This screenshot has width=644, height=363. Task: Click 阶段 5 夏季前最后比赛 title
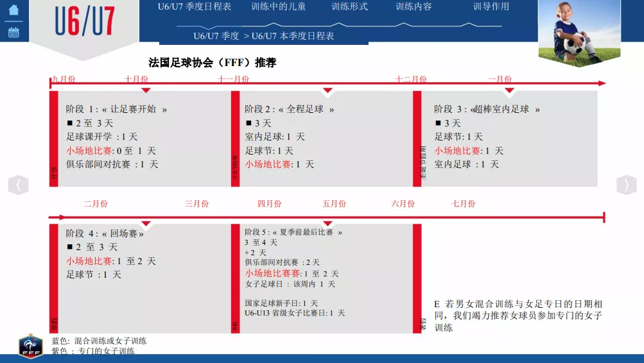[293, 232]
